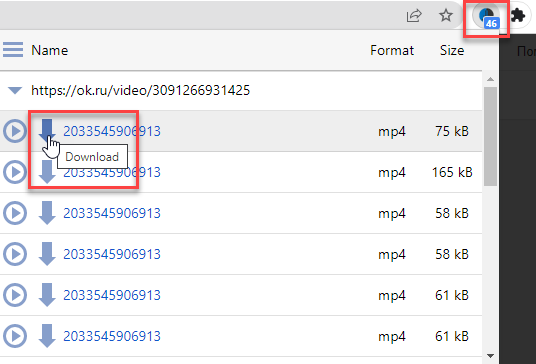The image size is (536, 364).
Task: Select the 165 kB size value
Action: click(452, 172)
